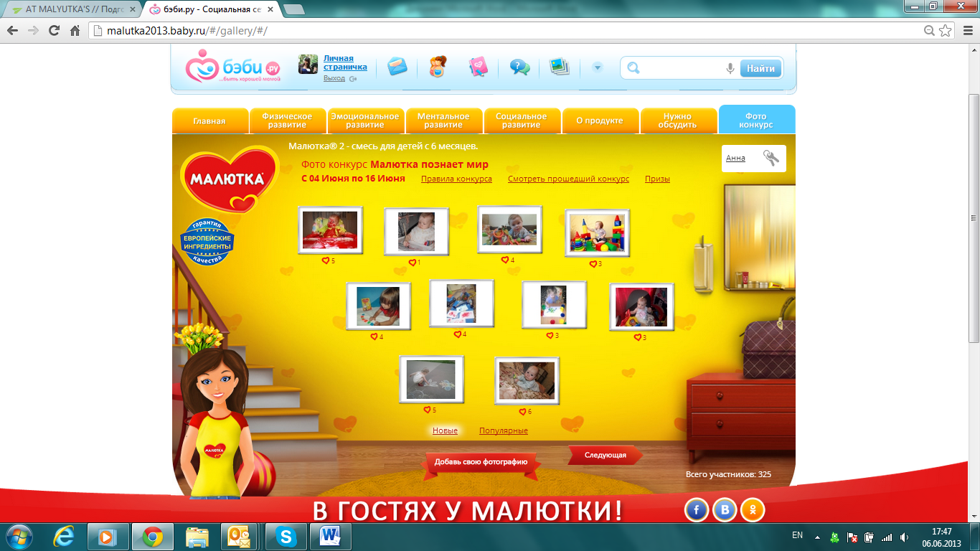The height and width of the screenshot is (551, 980).
Task: Click the Выход logout link
Action: pyautogui.click(x=334, y=78)
